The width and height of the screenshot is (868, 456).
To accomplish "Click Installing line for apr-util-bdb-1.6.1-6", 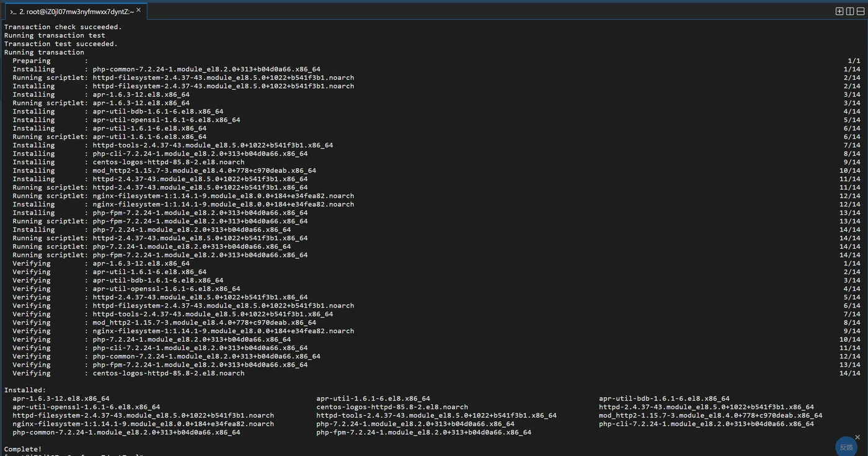I will click(118, 112).
